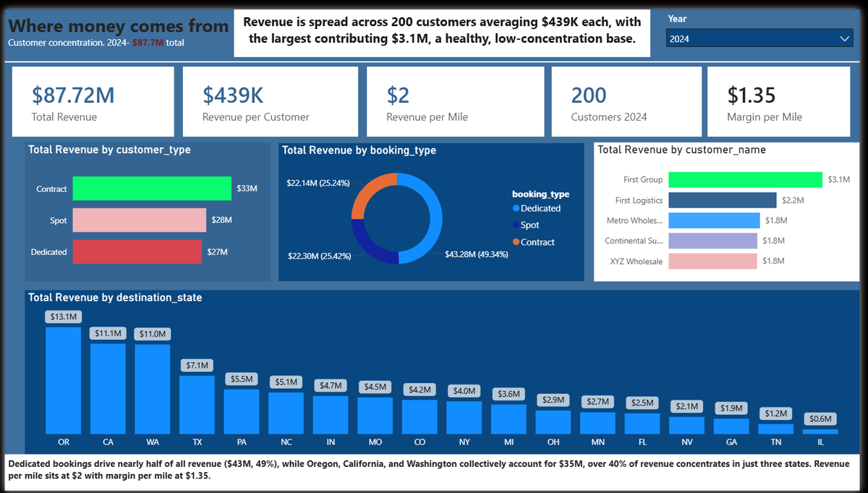
Task: Click the TN state revenue column
Action: pos(775,429)
